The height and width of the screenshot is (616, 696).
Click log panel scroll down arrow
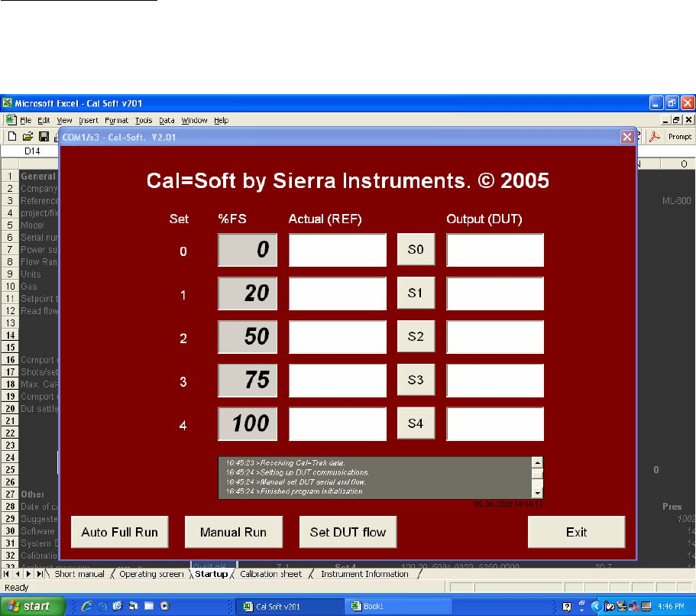[537, 493]
